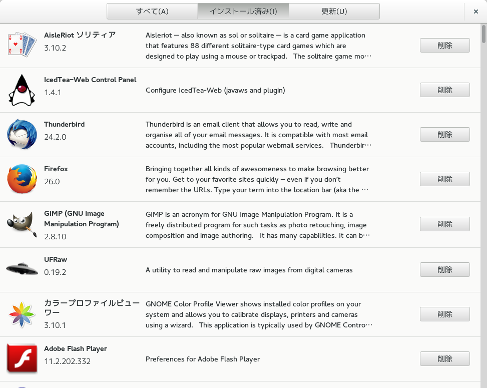Viewport: 487px width, 388px height.
Task: Click the vertical scrollbar handle
Action: 484,34
